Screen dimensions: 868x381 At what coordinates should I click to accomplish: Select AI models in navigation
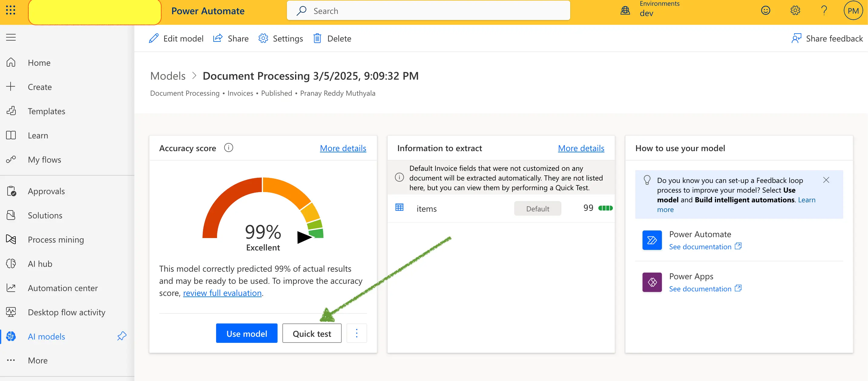(x=47, y=336)
